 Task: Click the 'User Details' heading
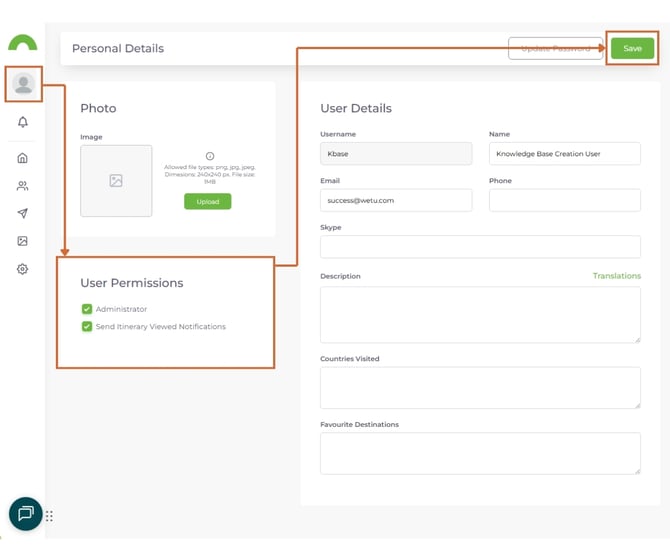pyautogui.click(x=356, y=109)
